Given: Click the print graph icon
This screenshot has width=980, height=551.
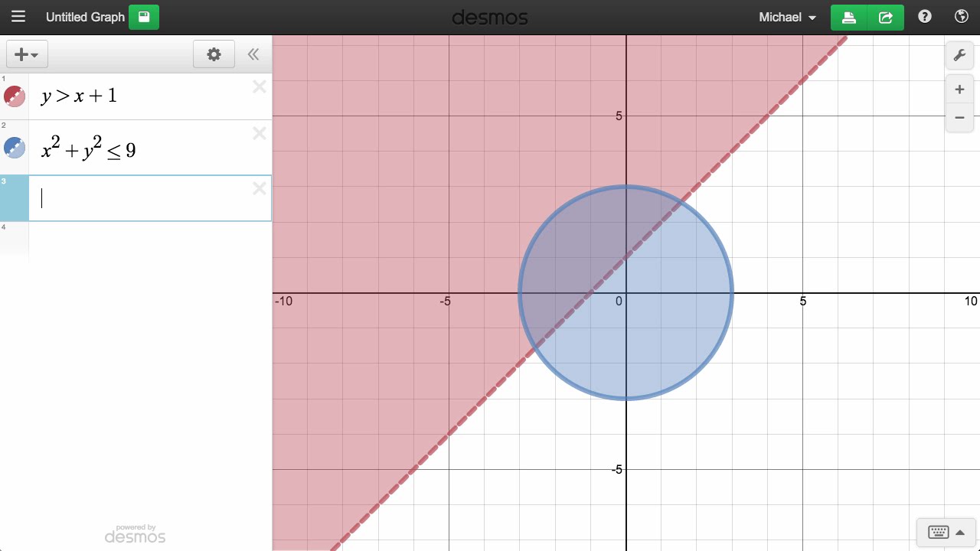Looking at the screenshot, I should (x=849, y=17).
